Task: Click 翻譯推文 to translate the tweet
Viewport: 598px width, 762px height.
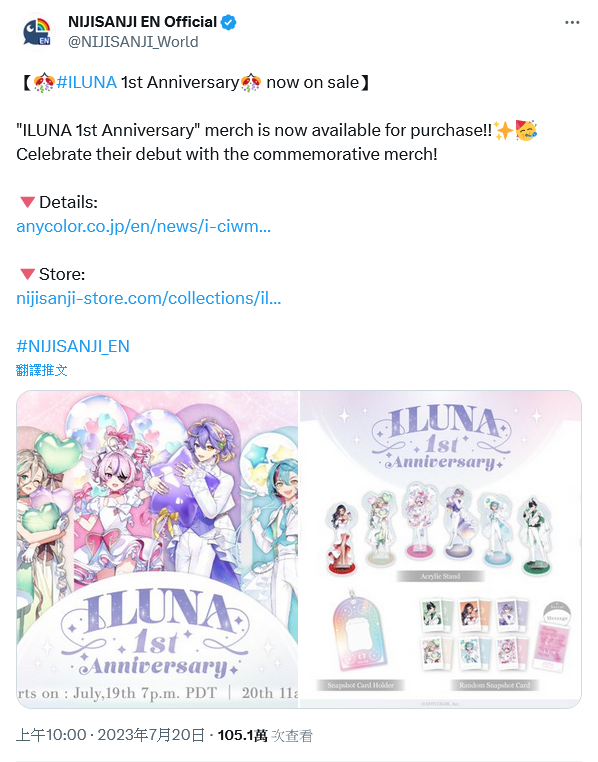Action: tap(41, 370)
